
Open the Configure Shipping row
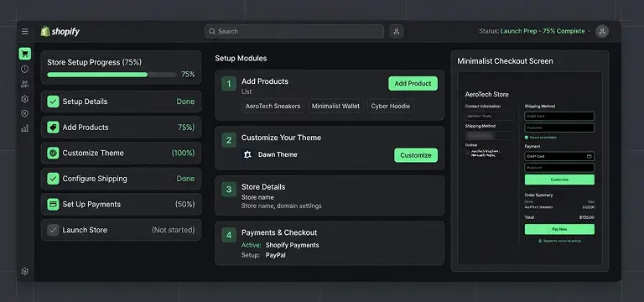tap(121, 179)
